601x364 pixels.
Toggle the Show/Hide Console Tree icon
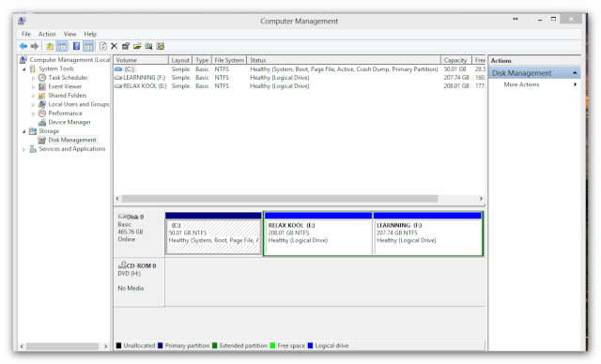61,46
